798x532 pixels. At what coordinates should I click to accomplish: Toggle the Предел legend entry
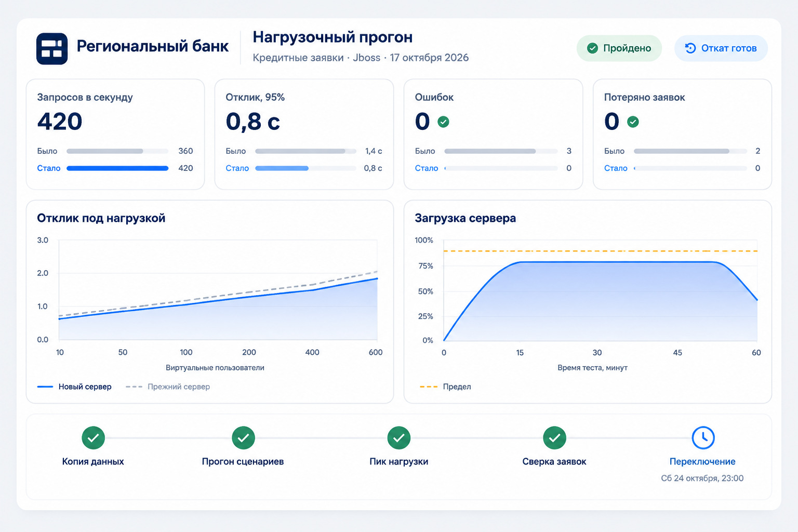pos(445,387)
